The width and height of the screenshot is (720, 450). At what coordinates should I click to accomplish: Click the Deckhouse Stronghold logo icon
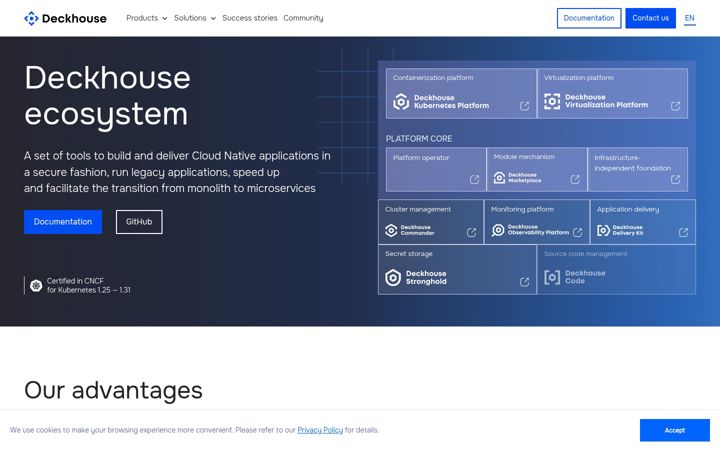click(x=393, y=277)
